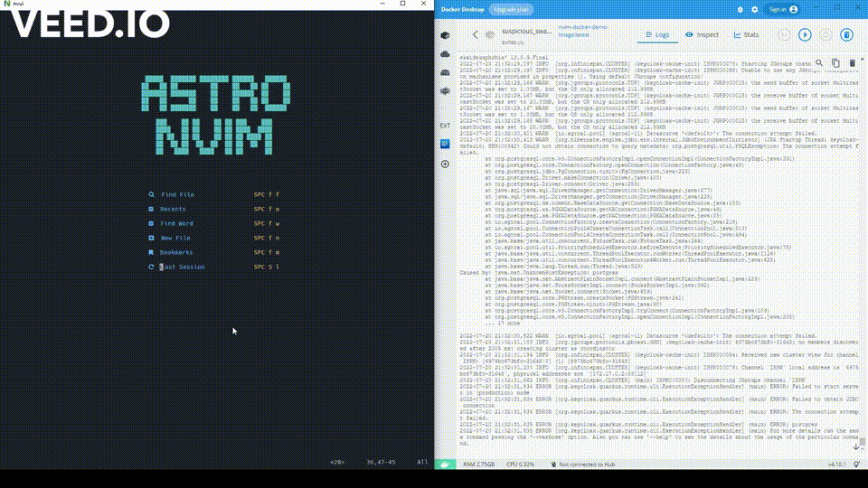868x488 pixels.
Task: Switch to the Logs tab
Action: click(x=657, y=35)
